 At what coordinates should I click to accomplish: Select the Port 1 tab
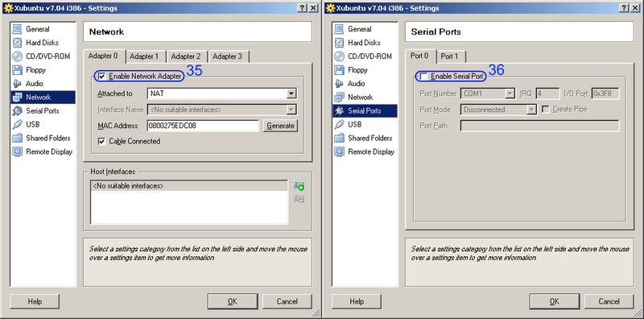[x=449, y=56]
